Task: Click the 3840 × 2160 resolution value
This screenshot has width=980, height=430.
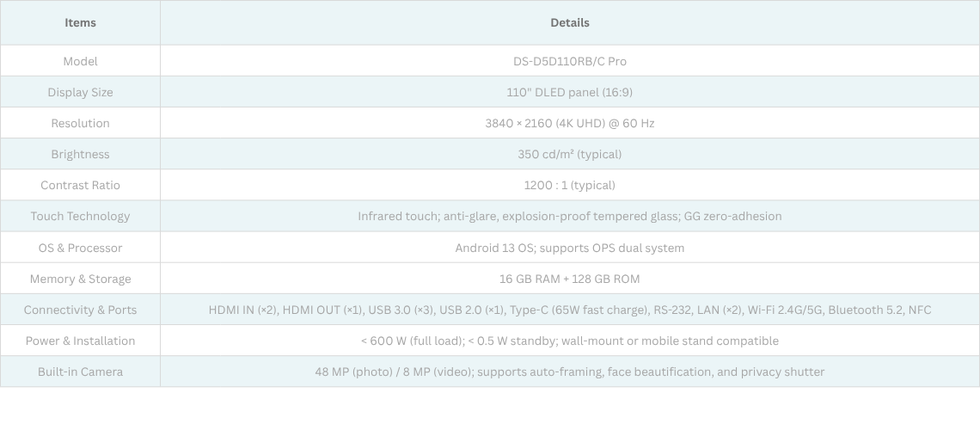Action: pos(570,123)
